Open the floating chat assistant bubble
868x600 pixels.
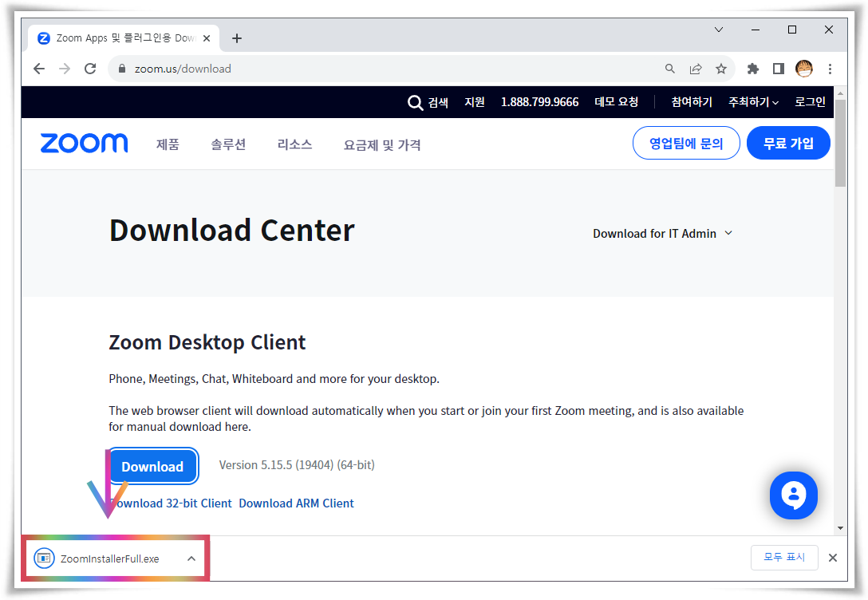click(x=793, y=495)
